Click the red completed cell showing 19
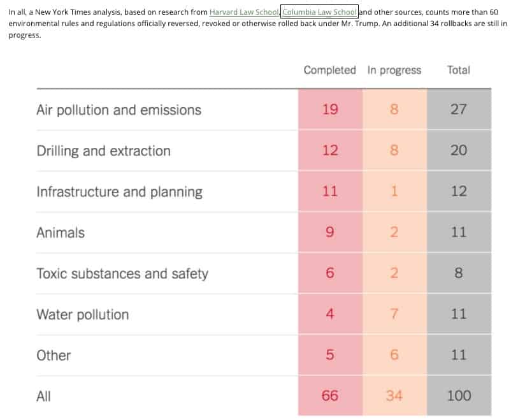 point(330,110)
